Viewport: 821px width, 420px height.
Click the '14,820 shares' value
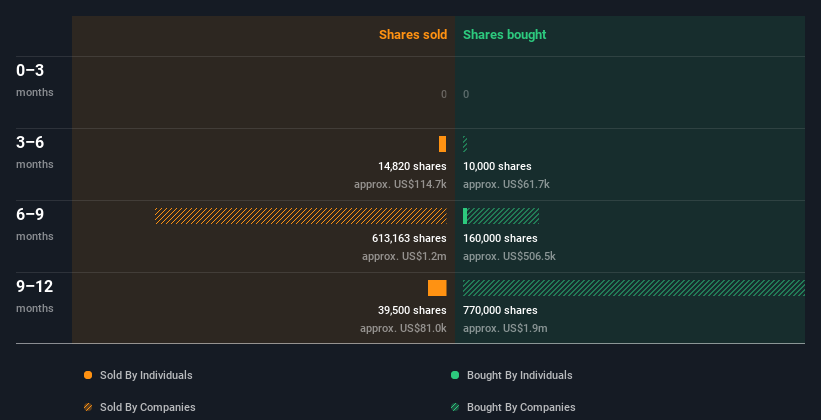coord(412,166)
